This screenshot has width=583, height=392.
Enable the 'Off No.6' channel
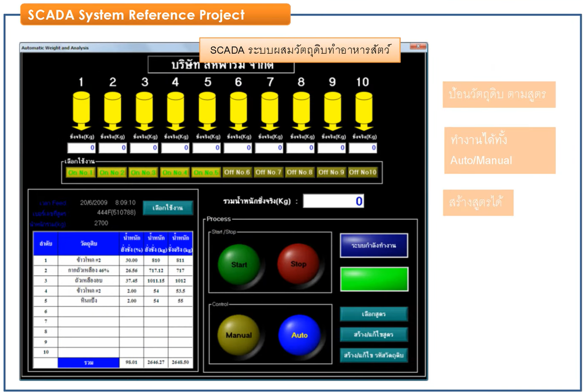237,172
